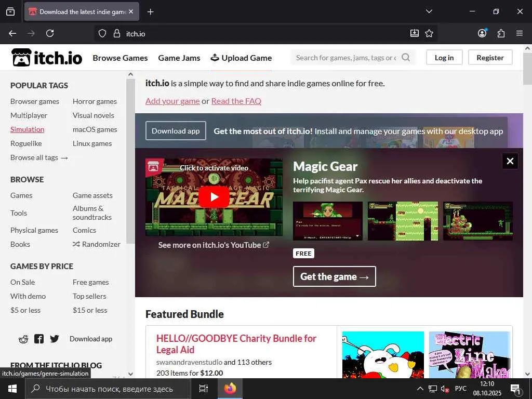
Task: Open the Reddit social icon
Action: pos(23,339)
